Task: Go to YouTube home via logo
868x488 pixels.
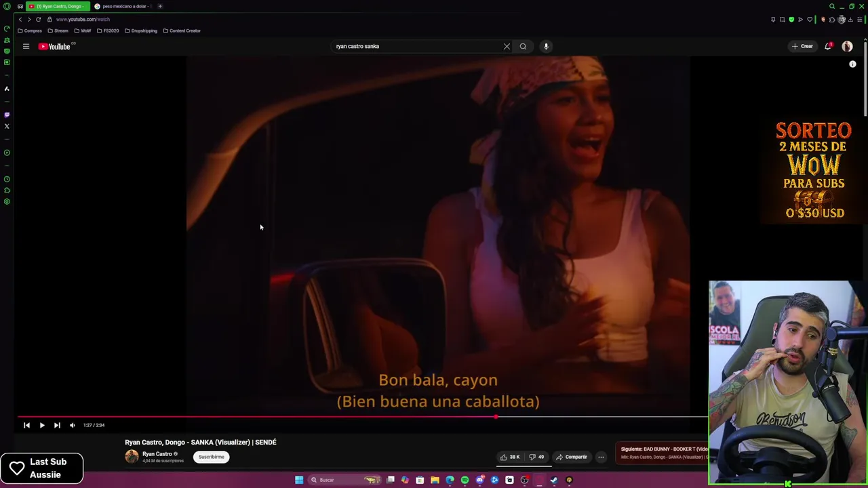Action: coord(54,46)
